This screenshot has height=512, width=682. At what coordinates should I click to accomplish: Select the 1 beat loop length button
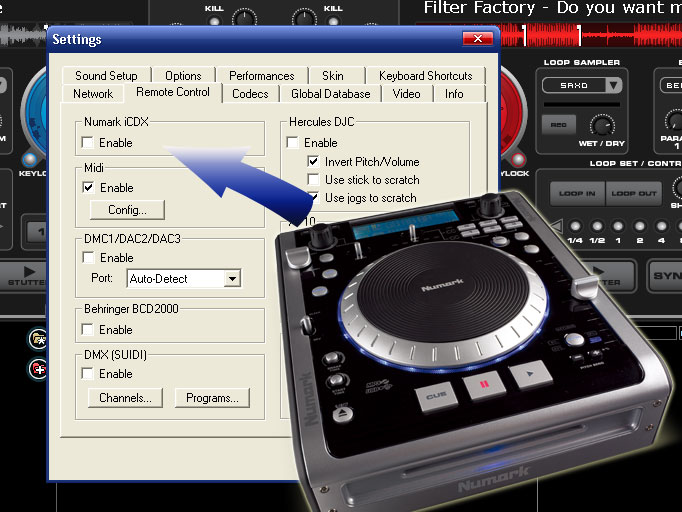(x=618, y=226)
